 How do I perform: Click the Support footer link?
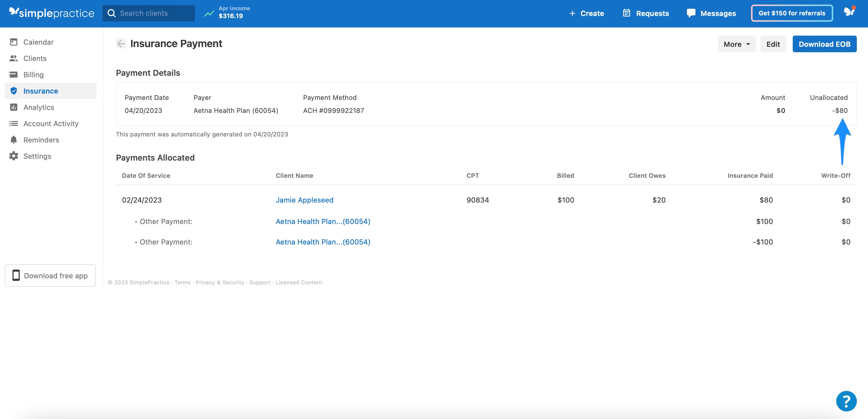pyautogui.click(x=259, y=282)
